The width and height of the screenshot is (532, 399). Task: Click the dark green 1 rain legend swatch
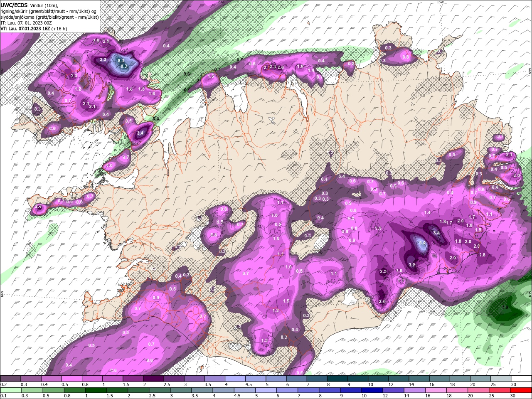(x=96, y=390)
